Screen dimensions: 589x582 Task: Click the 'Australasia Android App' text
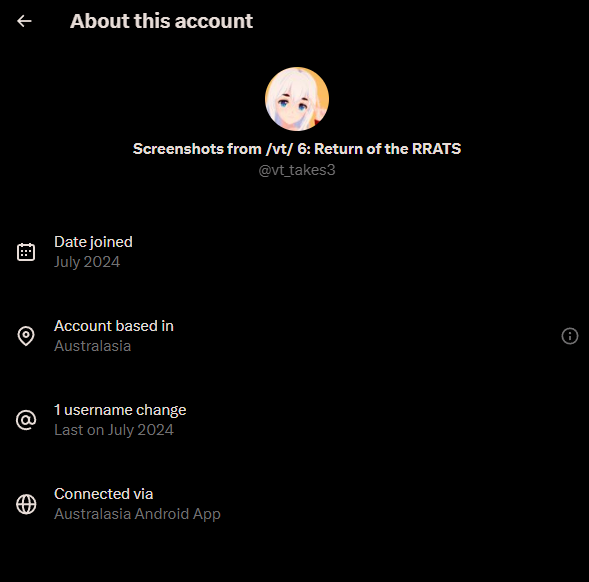point(137,514)
